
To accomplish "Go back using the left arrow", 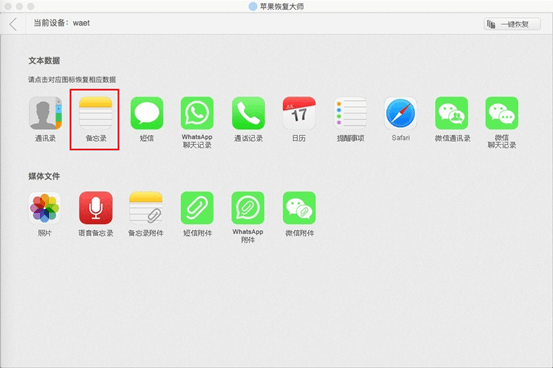I will [13, 24].
